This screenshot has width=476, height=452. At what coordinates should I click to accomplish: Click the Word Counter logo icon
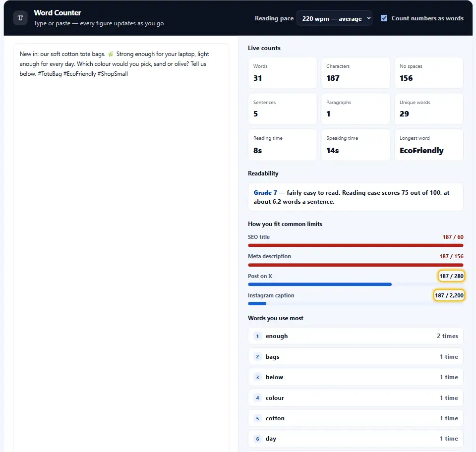20,18
